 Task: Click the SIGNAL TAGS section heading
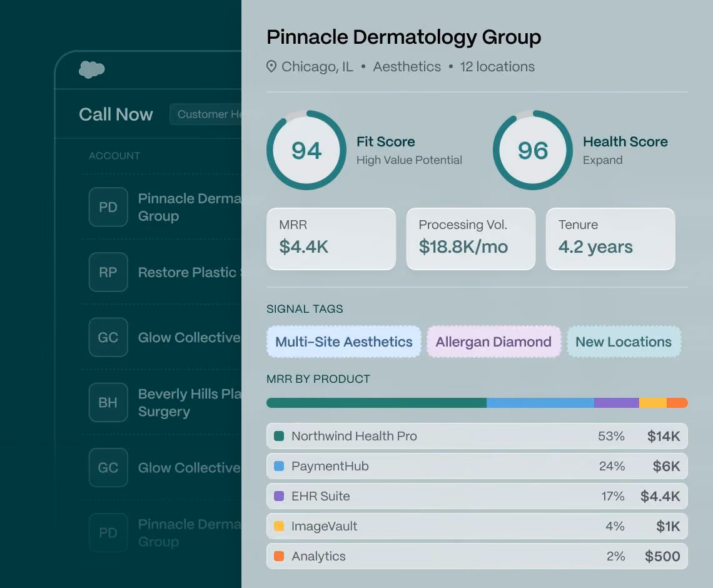click(x=305, y=309)
